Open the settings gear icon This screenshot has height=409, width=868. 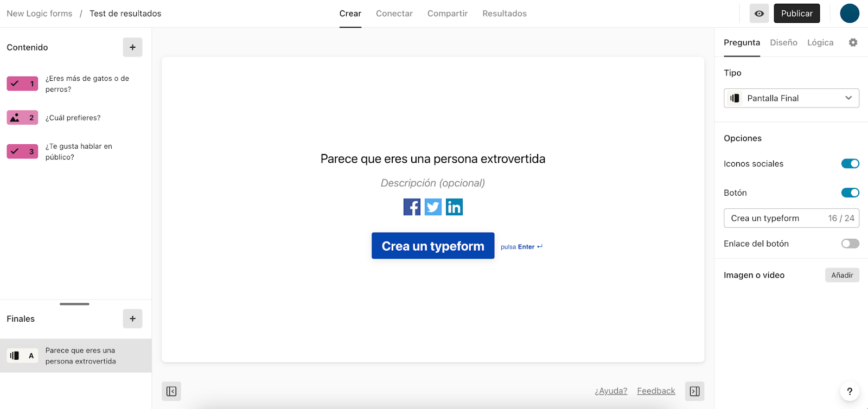click(x=853, y=42)
